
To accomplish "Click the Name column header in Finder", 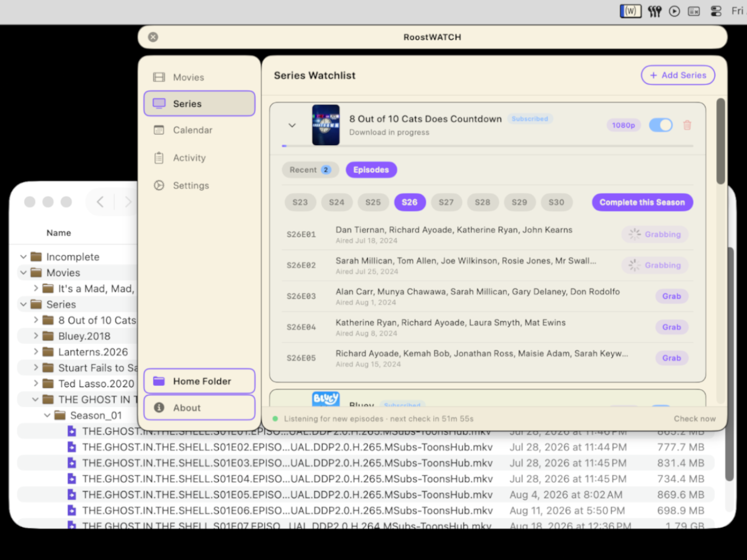I will click(59, 233).
